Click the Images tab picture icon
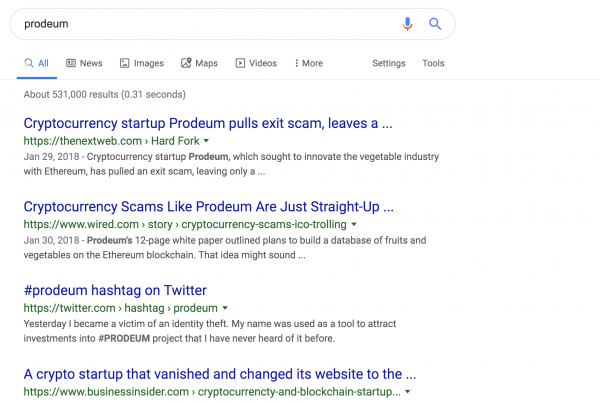Image resolution: width=600 pixels, height=403 pixels. click(124, 63)
